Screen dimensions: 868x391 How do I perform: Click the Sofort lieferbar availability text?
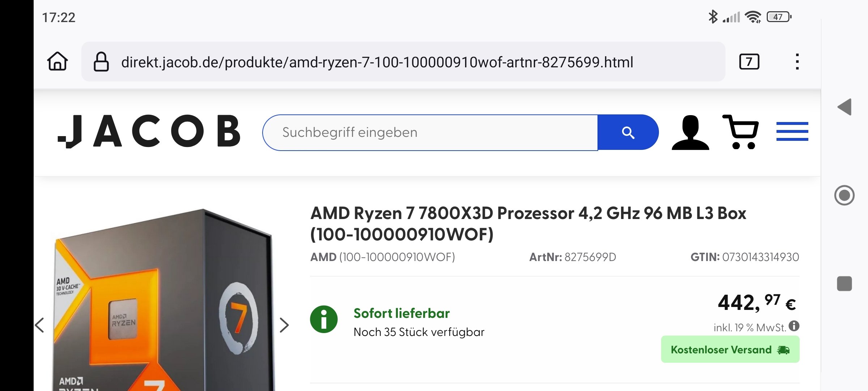point(402,313)
